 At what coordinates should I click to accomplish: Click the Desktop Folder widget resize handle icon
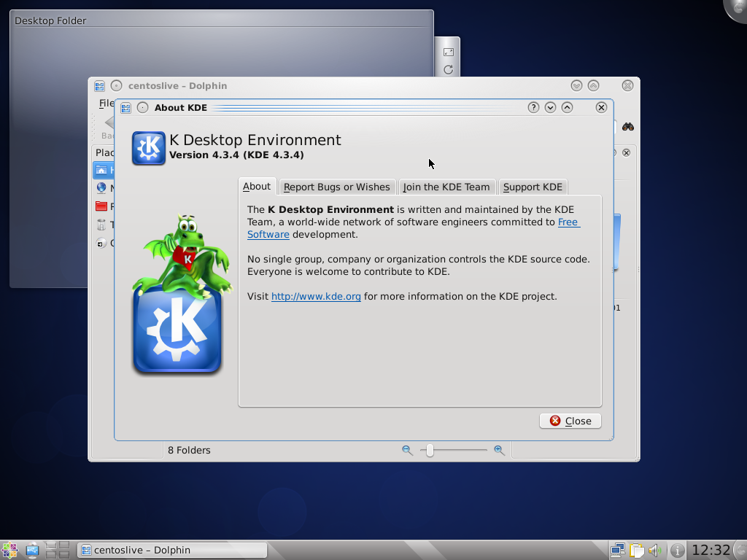[x=449, y=52]
